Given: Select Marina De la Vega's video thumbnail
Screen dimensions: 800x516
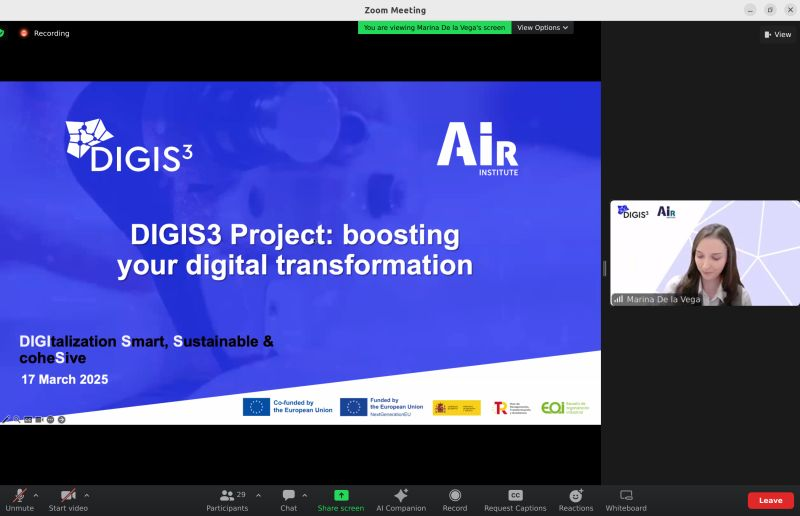Looking at the screenshot, I should tap(705, 253).
